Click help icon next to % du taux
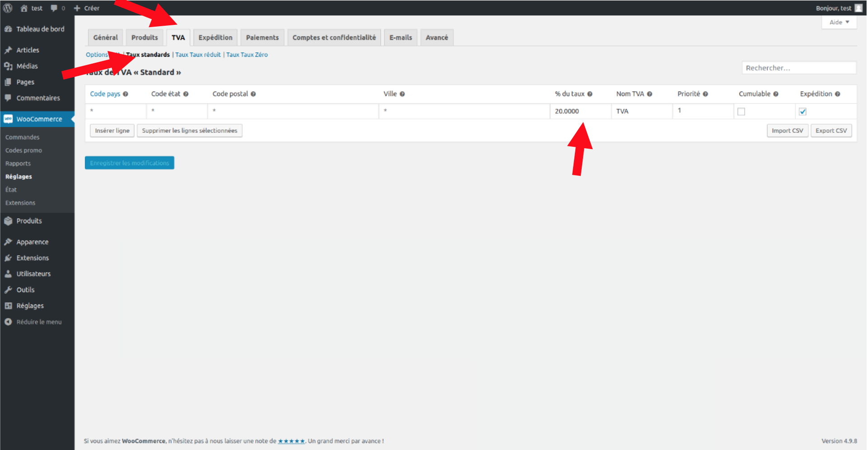The image size is (868, 450). (590, 94)
